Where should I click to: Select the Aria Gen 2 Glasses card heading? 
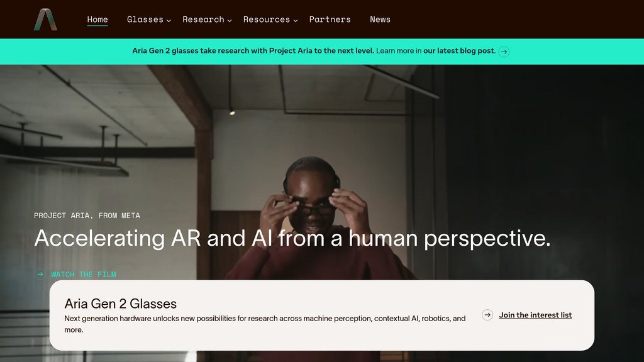pyautogui.click(x=120, y=304)
